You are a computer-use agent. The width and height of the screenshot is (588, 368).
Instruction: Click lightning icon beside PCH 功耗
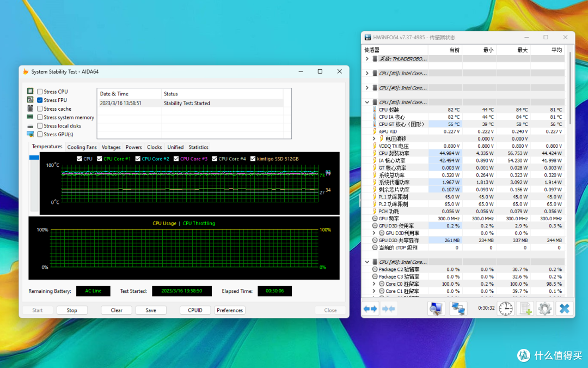point(374,211)
